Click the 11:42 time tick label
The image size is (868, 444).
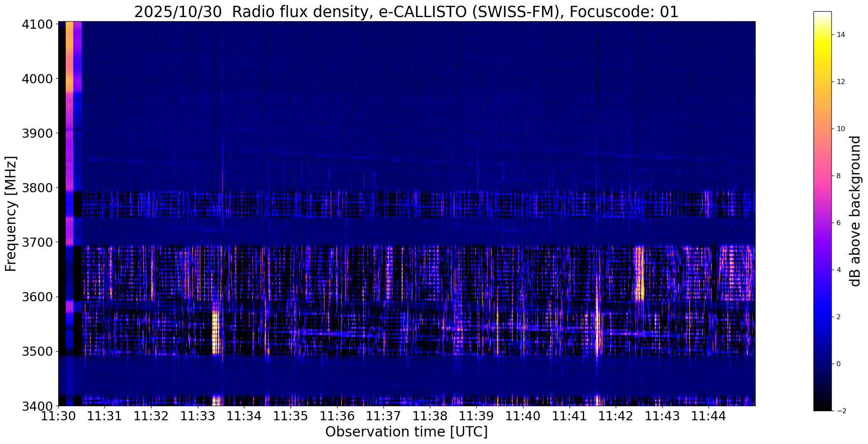coord(616,416)
